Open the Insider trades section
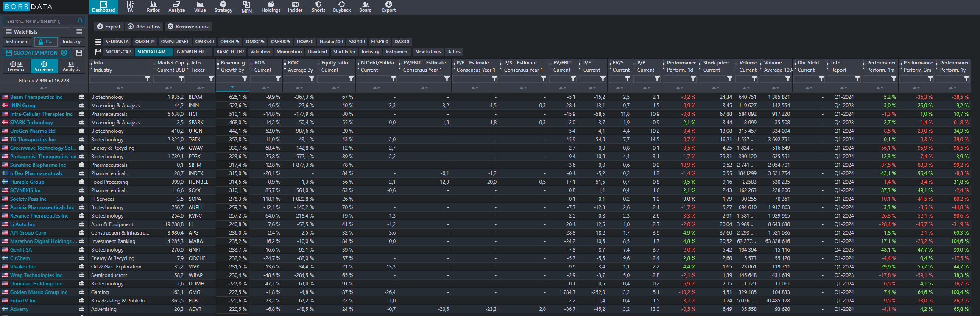The height and width of the screenshot is (316, 980). (x=295, y=7)
